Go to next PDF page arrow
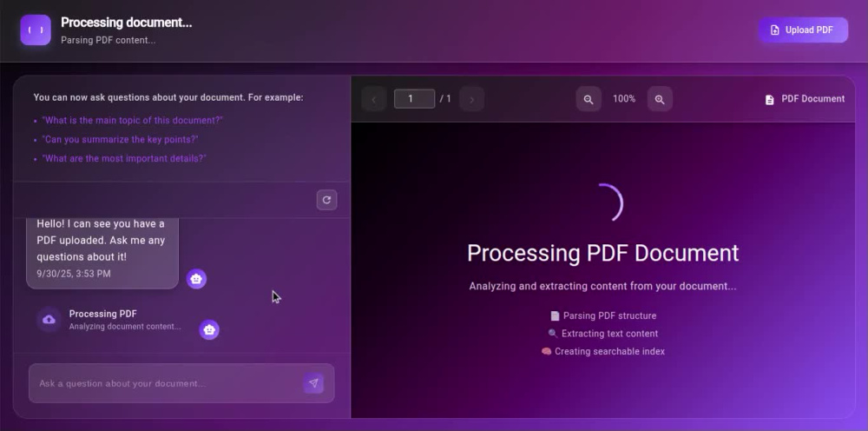Viewport: 868px width, 431px height. tap(471, 99)
